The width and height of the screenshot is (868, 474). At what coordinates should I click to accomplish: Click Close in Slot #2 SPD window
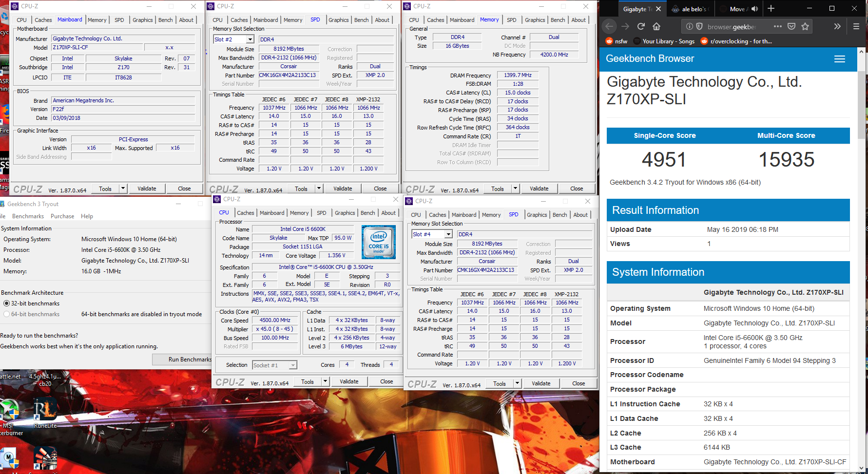[x=380, y=189]
